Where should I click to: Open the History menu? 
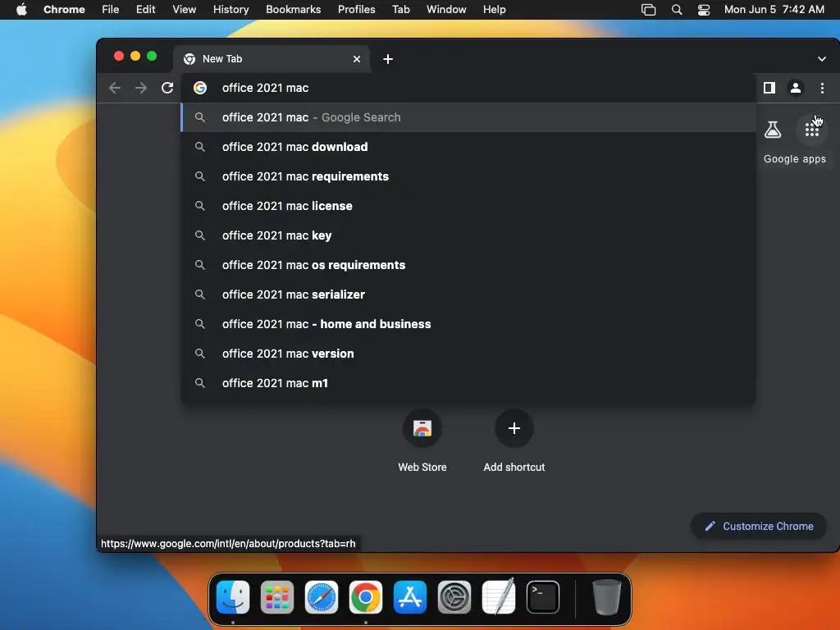(231, 10)
